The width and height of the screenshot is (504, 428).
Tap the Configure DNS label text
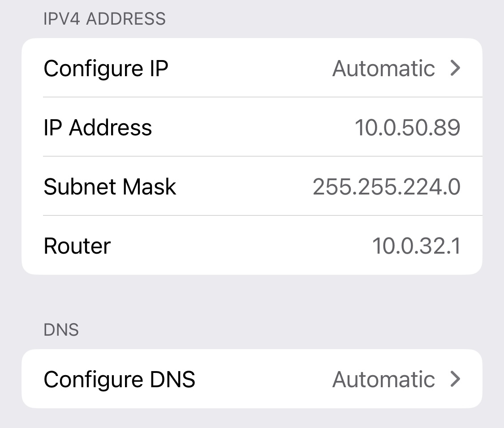[119, 380]
